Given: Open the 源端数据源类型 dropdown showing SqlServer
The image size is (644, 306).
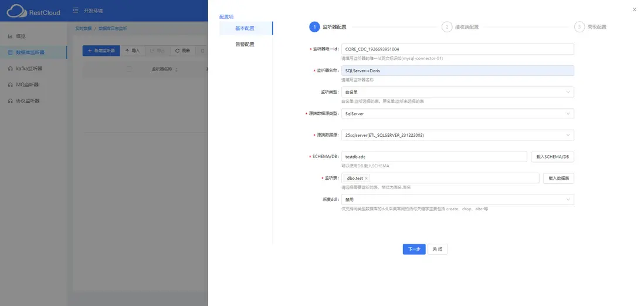Looking at the screenshot, I should (x=457, y=113).
